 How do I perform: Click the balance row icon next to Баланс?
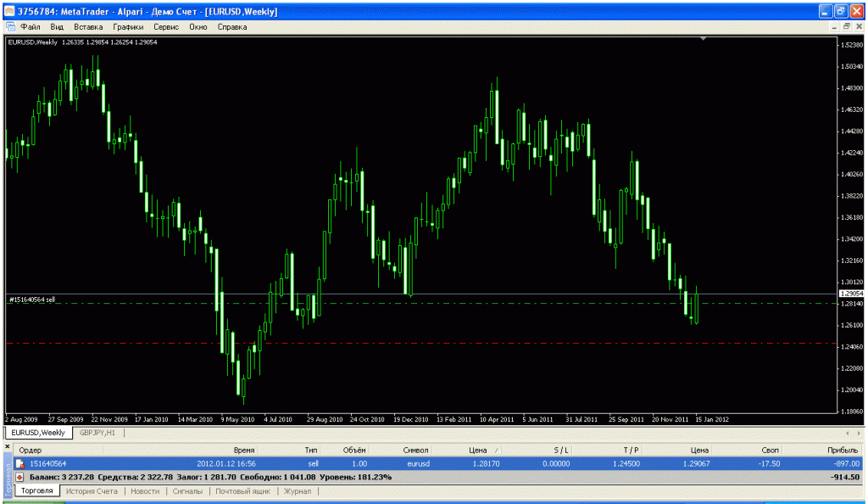[20, 477]
